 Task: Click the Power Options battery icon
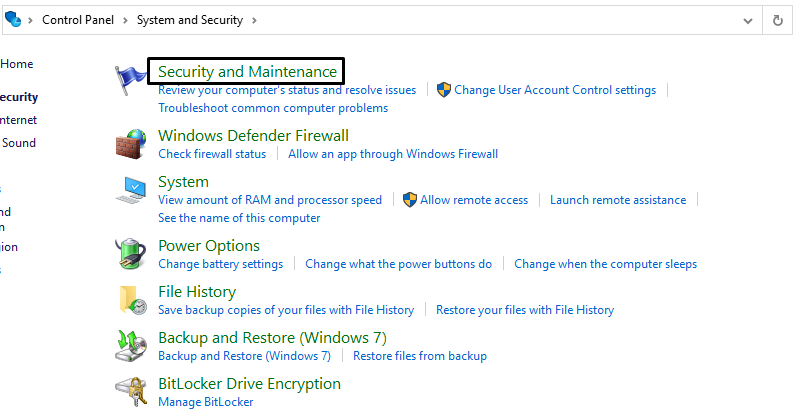pyautogui.click(x=132, y=254)
